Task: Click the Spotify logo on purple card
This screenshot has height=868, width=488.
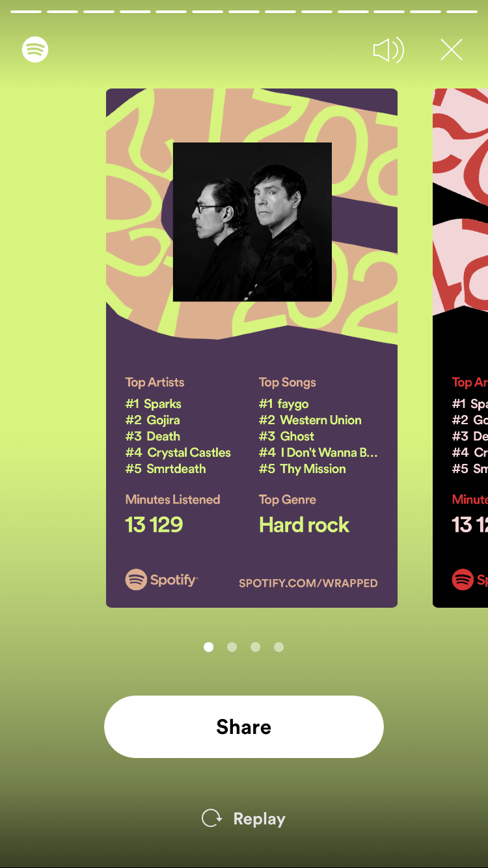Action: [x=161, y=579]
